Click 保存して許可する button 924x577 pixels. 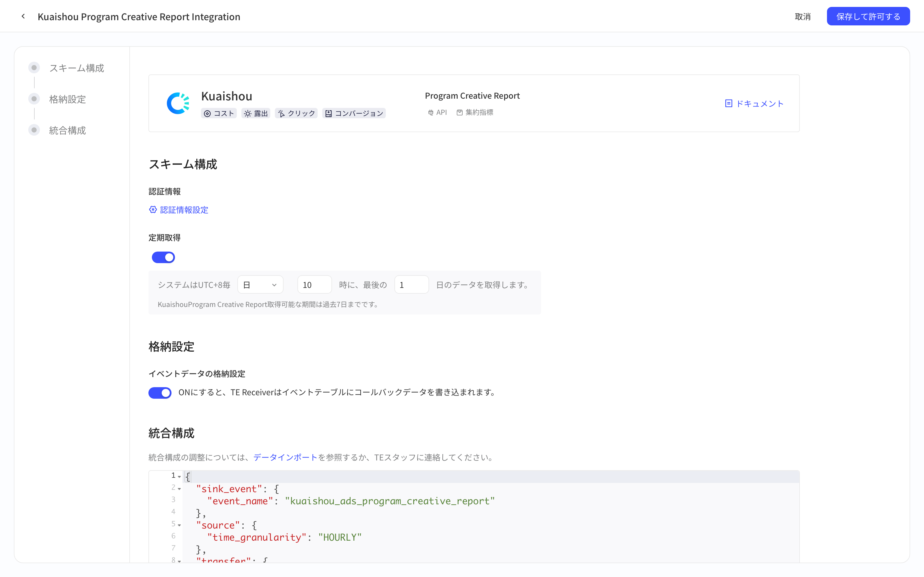pyautogui.click(x=868, y=16)
